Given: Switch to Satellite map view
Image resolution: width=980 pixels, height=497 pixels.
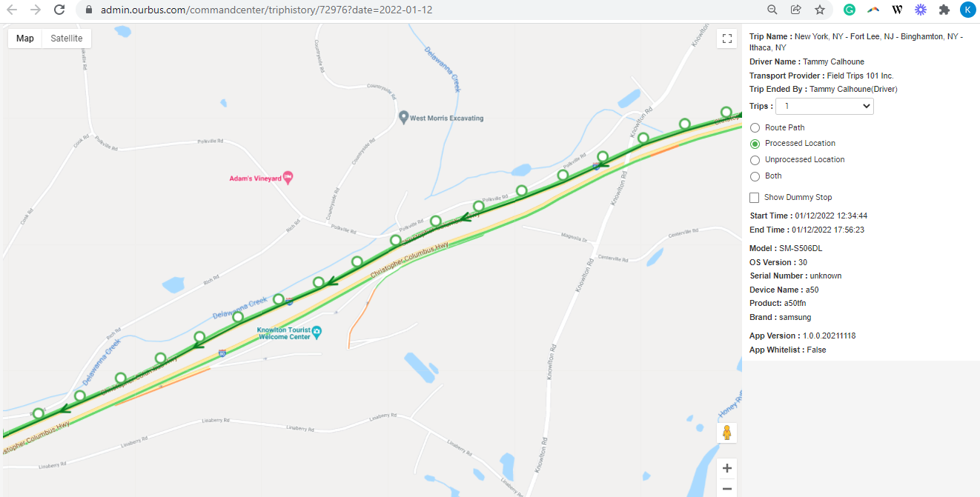Looking at the screenshot, I should [67, 39].
